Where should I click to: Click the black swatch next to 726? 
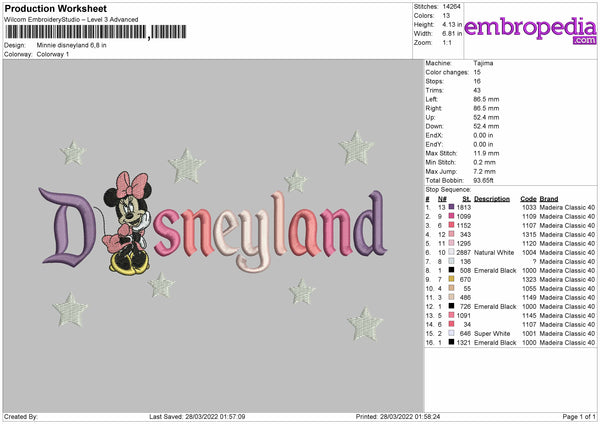pos(451,306)
